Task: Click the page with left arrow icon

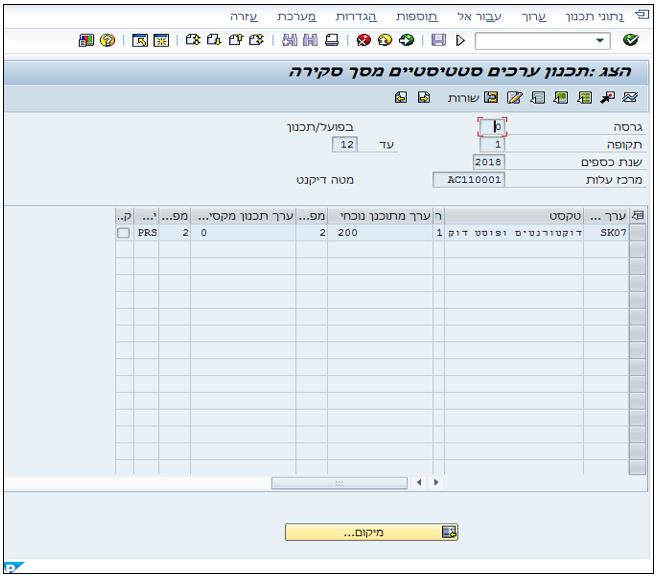Action: [x=401, y=97]
